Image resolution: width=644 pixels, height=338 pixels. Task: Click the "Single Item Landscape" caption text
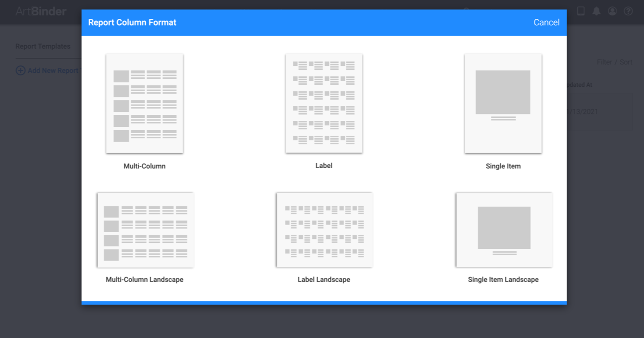pos(503,280)
